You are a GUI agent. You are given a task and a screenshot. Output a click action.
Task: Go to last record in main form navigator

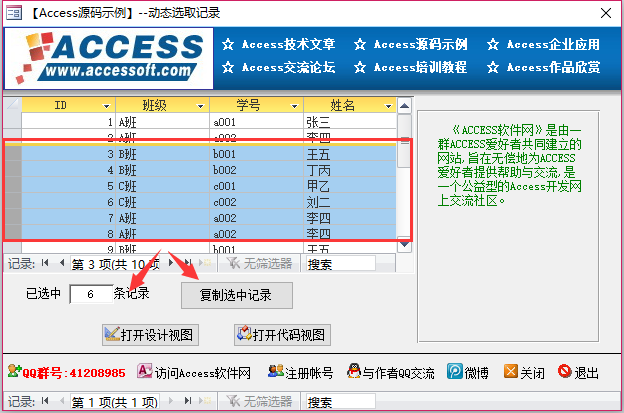pos(188,401)
